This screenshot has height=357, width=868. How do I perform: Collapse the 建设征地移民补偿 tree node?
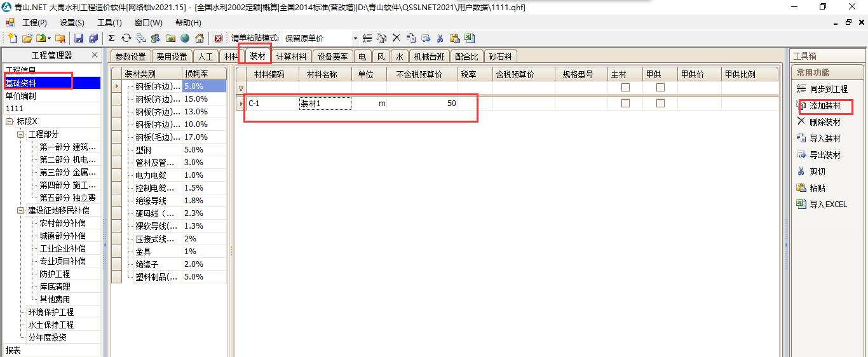pos(21,210)
